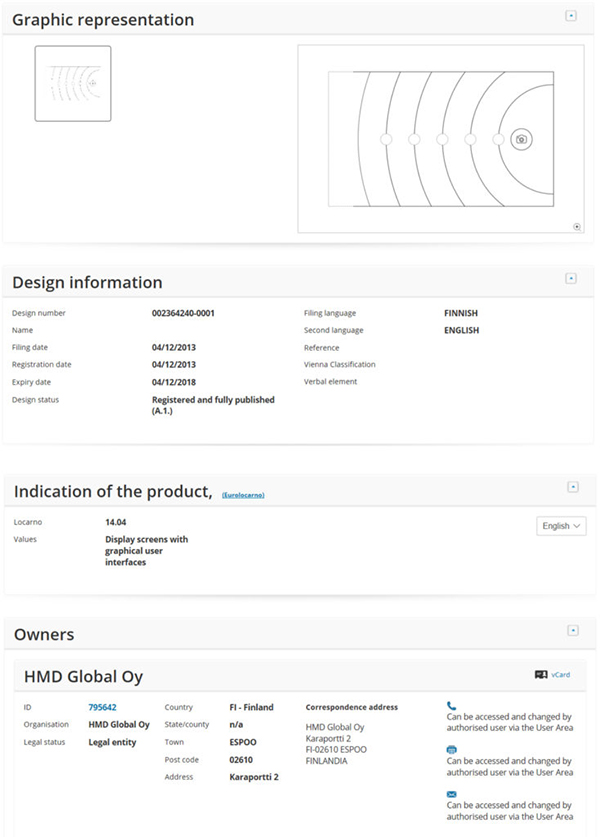The image size is (600, 837).
Task: Click the magnifier zoom icon on design image
Action: pyautogui.click(x=577, y=227)
